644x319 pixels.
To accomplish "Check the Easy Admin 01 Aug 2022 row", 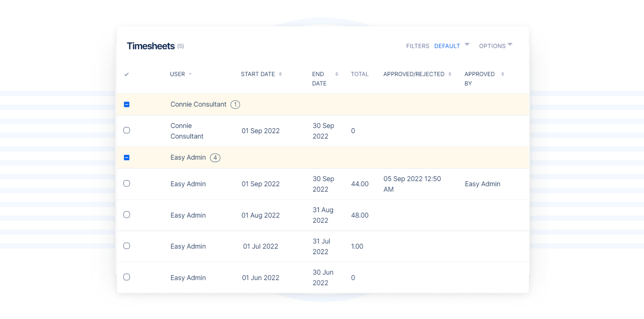I will coord(127,215).
